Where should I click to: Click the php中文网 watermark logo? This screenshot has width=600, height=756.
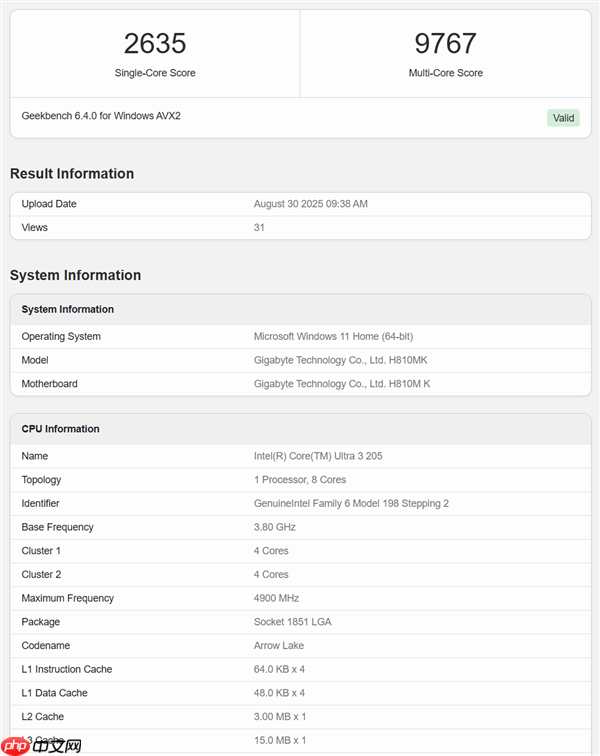(x=42, y=744)
